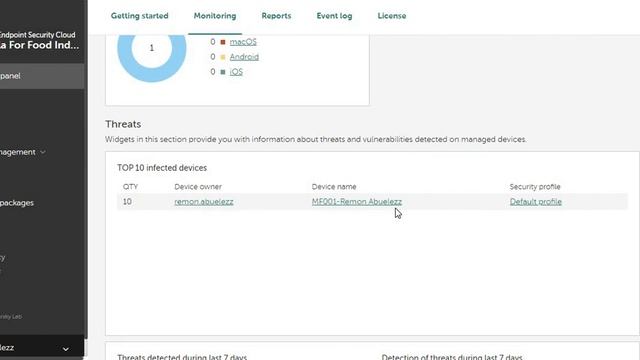Click the Android link in legend
Viewport: 640px width, 360px height.
(x=244, y=57)
